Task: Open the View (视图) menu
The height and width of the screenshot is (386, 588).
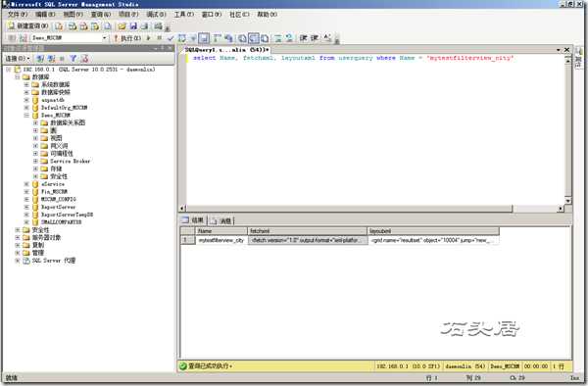Action: pyautogui.click(x=73, y=15)
